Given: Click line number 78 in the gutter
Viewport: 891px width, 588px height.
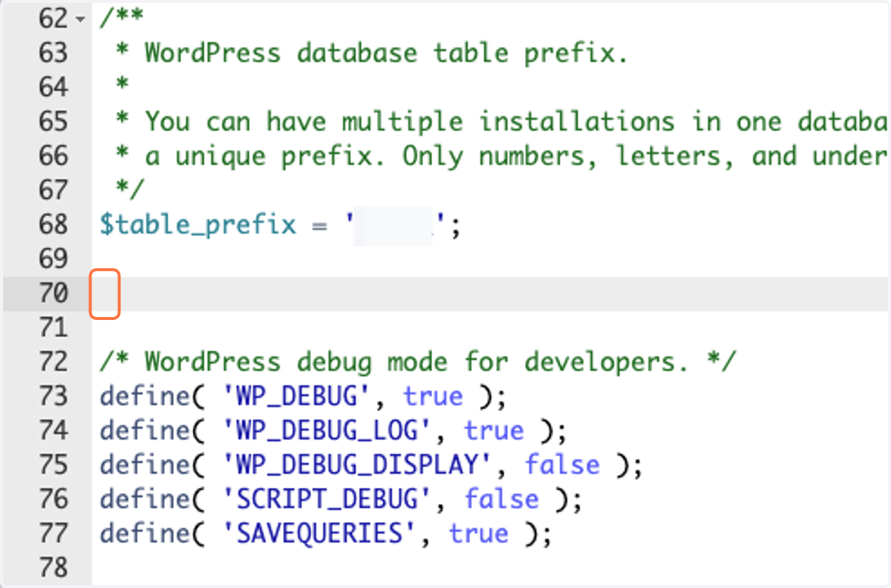Looking at the screenshot, I should pyautogui.click(x=52, y=567).
